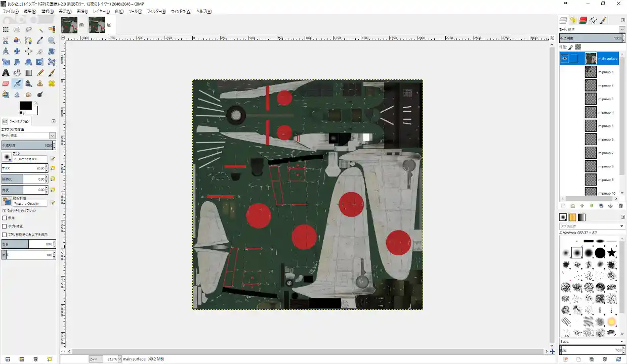Activate the Scissors Select tool
Image resolution: width=627 pixels, height=364 pixels.
pos(6,40)
